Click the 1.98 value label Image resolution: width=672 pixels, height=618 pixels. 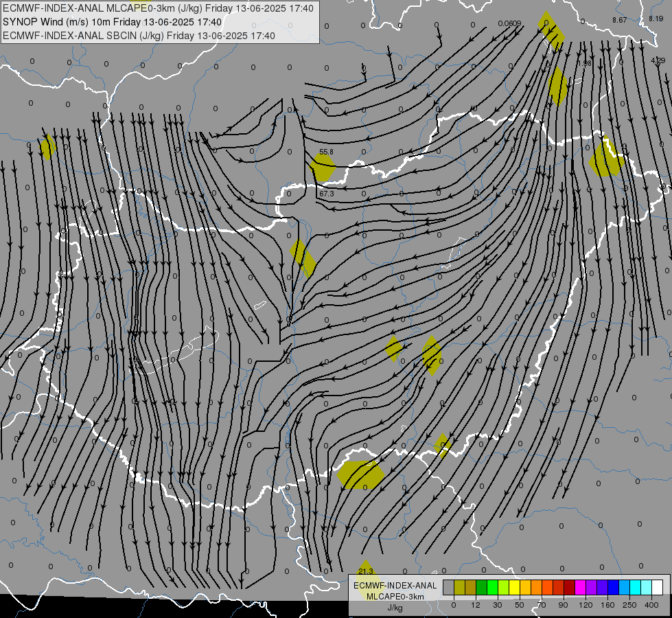coord(585,63)
